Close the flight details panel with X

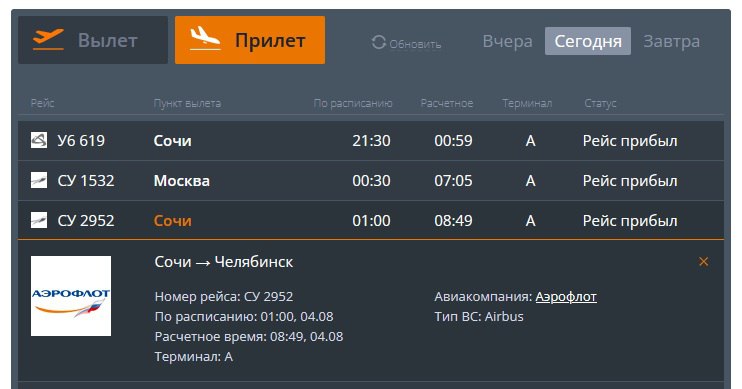[704, 262]
